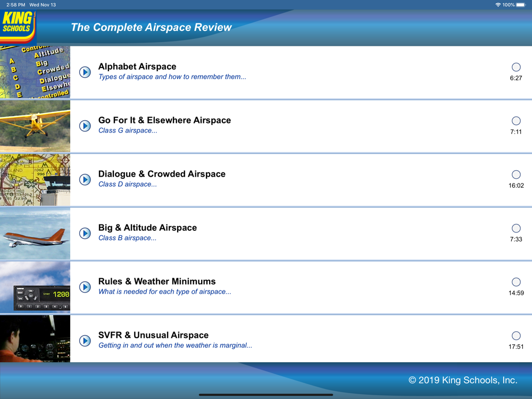Click the 6:27 duration label
The height and width of the screenshot is (399, 532).
(516, 78)
